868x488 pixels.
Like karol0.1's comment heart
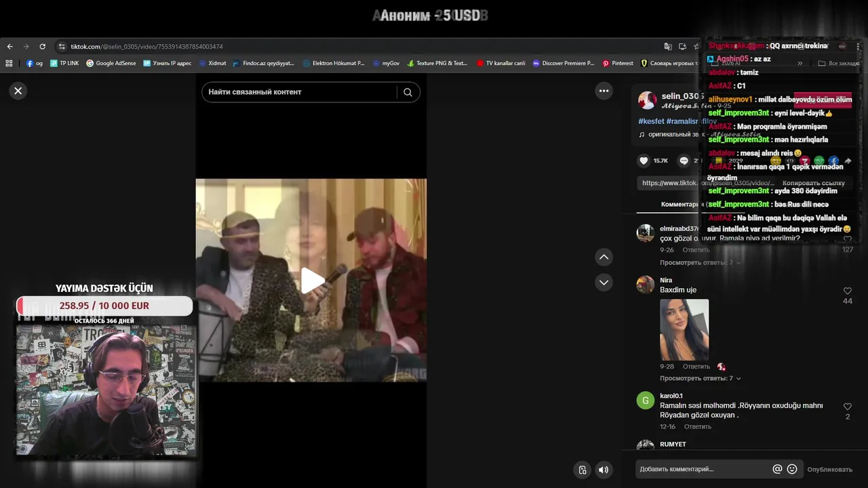click(847, 407)
